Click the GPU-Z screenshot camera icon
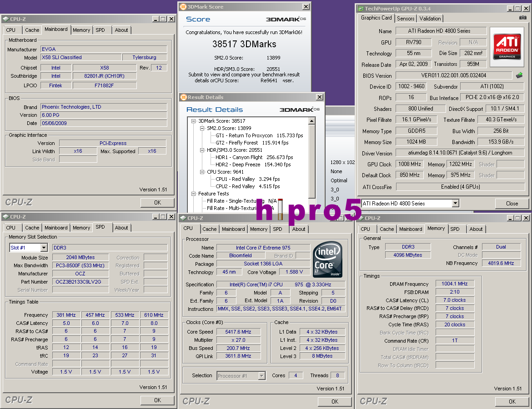The height and width of the screenshot is (409, 532). [522, 18]
